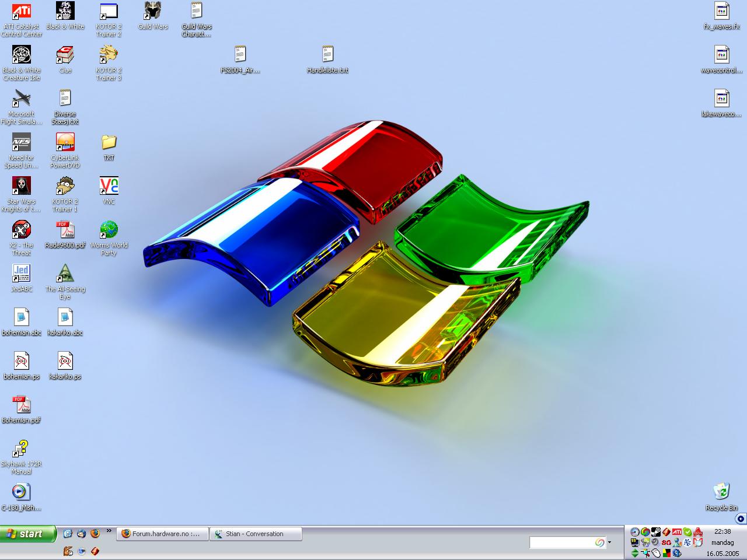This screenshot has height=560, width=747.
Task: Open the speedometer gauge tray icon
Action: (635, 532)
